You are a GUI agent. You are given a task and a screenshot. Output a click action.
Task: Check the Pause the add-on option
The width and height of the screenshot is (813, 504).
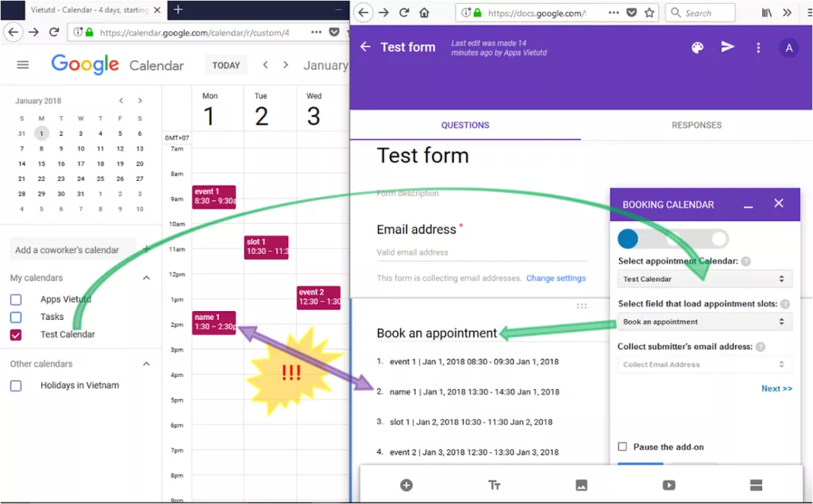tap(622, 447)
